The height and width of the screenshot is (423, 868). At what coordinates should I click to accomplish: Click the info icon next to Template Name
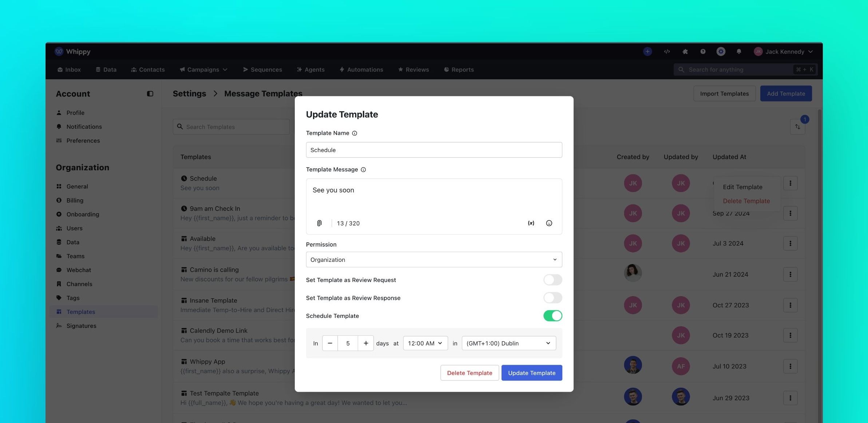[354, 133]
